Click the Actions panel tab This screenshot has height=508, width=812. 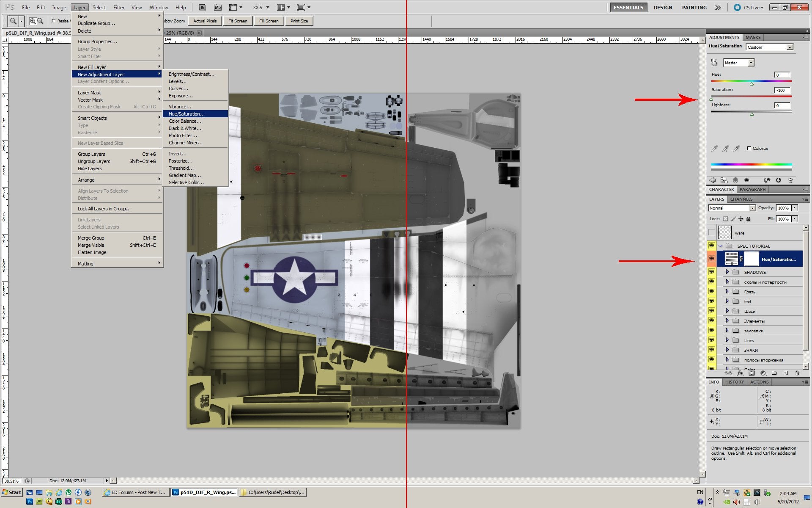[760, 381]
